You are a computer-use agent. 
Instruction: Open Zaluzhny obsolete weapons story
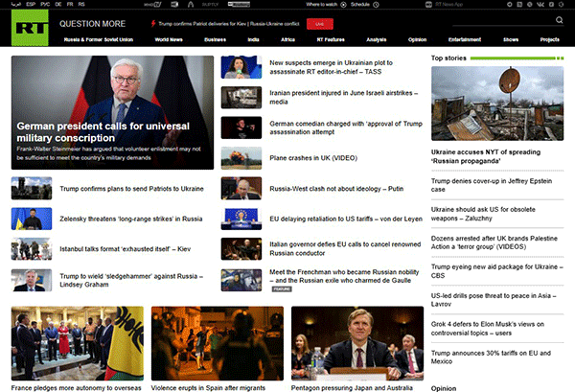tap(483, 214)
